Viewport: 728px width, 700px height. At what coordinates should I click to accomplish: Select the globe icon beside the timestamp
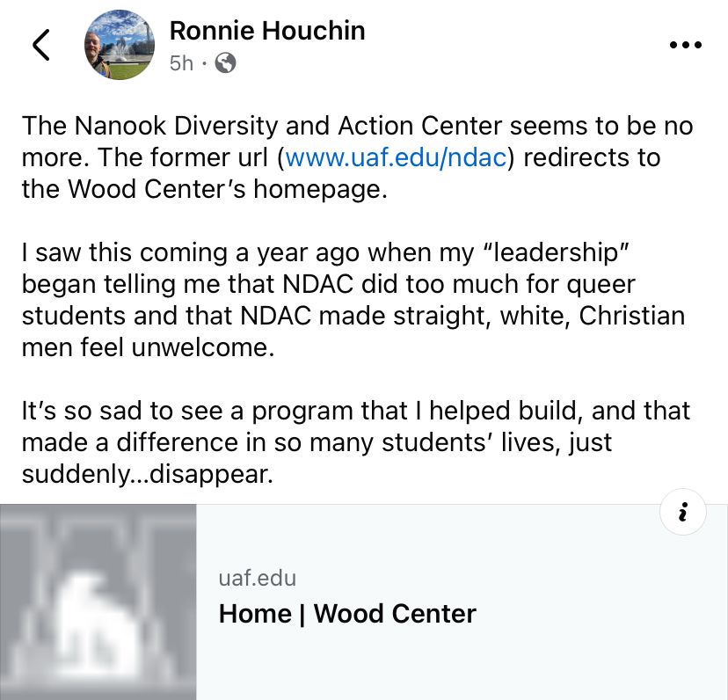[x=225, y=63]
